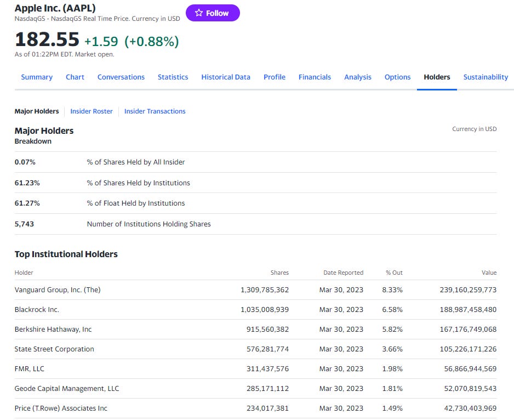Viewport: 514px width, 420px height.
Task: Click the 5,743 institutions count
Action: (24, 224)
